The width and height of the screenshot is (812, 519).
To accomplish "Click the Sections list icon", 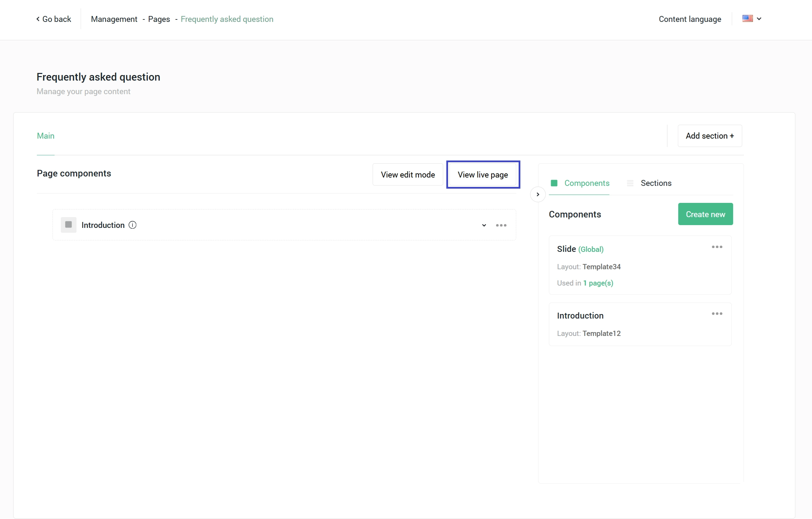I will point(630,183).
